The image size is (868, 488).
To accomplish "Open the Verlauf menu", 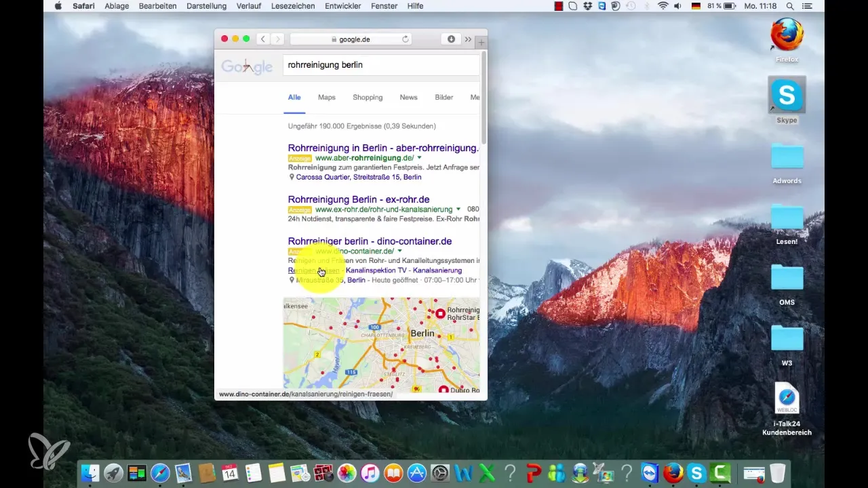I will [250, 6].
